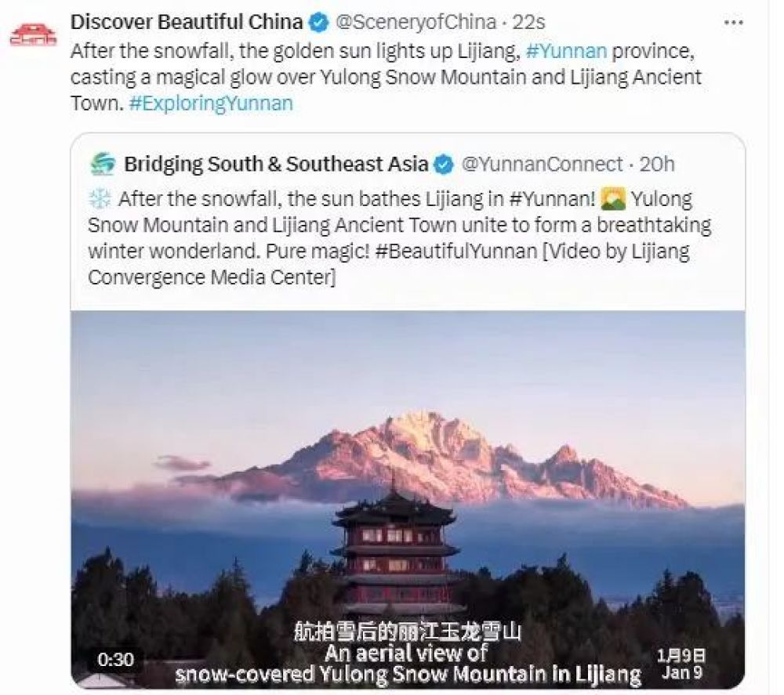Open the Bridging South & Southeast Asia avatar
784x695 pixels.
tap(103, 164)
